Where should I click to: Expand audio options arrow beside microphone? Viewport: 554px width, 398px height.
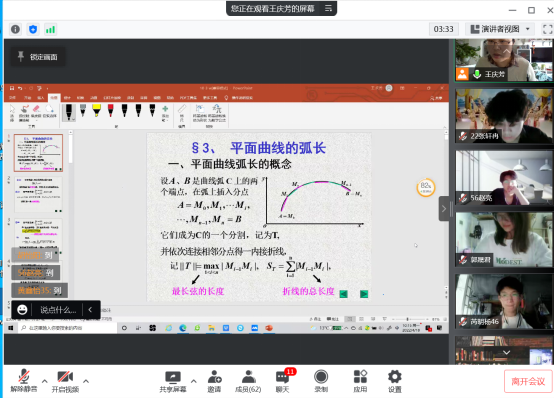45,381
